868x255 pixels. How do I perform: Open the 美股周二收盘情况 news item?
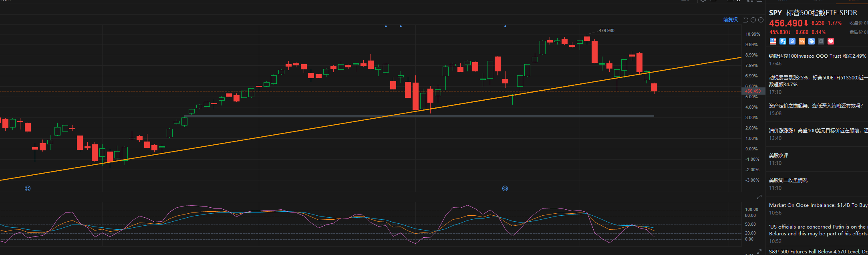coord(788,180)
